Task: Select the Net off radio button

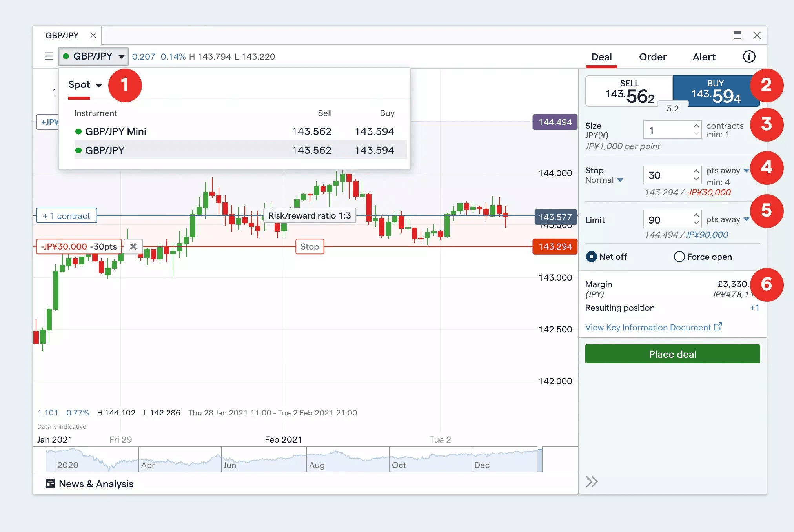Action: pyautogui.click(x=591, y=257)
